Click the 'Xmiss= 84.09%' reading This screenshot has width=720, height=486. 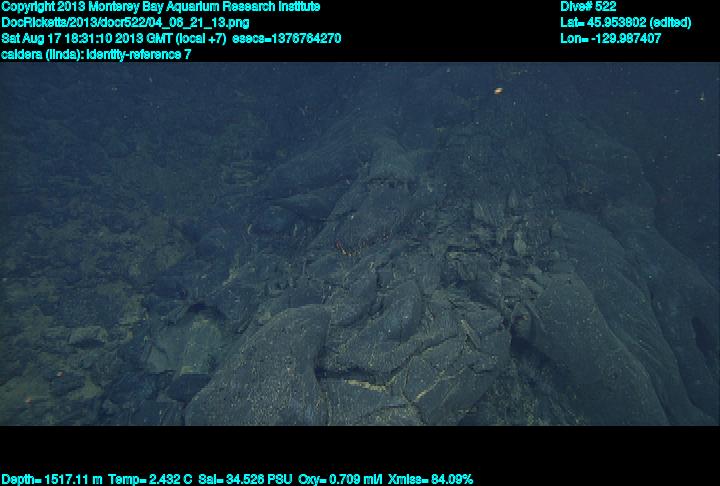(430, 479)
